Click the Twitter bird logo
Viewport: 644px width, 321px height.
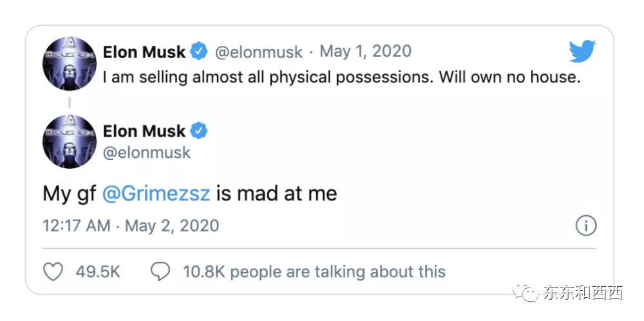coord(582,52)
